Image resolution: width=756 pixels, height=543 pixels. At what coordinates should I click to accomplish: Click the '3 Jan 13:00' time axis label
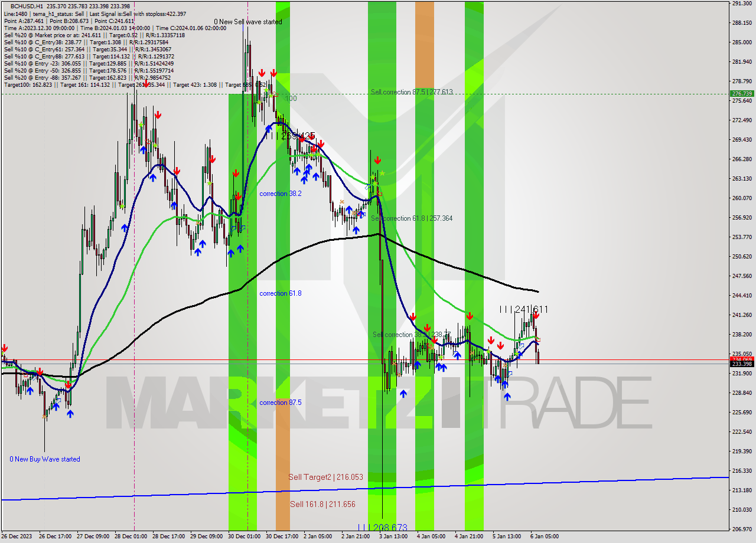click(393, 537)
